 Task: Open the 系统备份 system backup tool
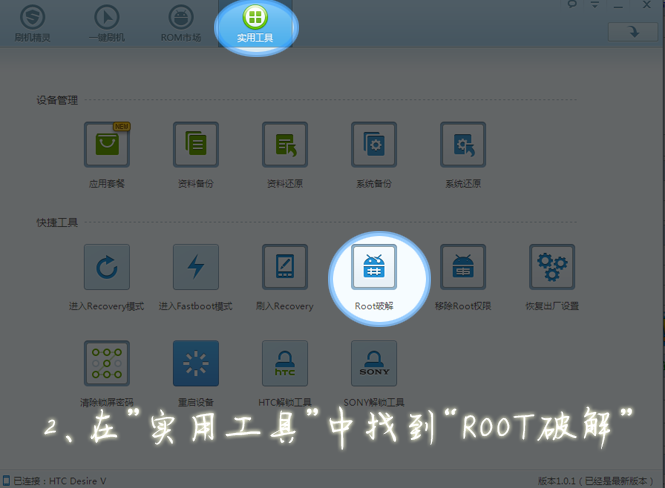(374, 145)
